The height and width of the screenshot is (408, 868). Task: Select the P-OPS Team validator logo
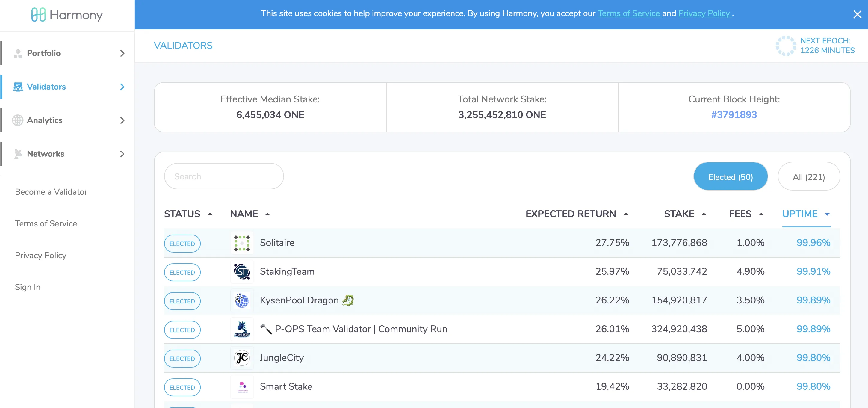click(242, 329)
